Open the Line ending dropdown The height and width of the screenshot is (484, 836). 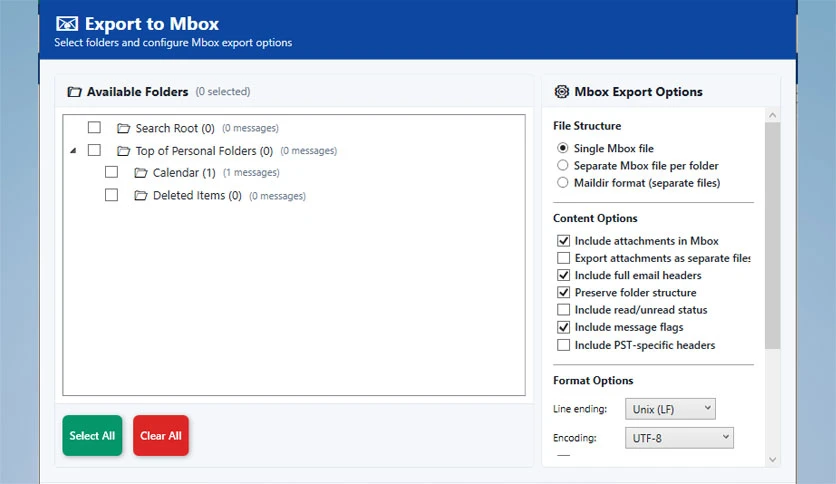click(x=670, y=409)
